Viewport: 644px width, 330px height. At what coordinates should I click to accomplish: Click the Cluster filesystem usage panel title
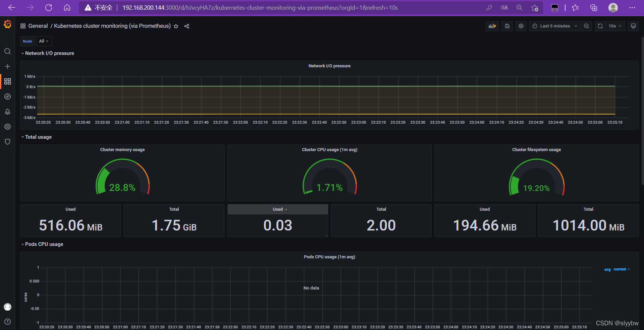[536, 150]
